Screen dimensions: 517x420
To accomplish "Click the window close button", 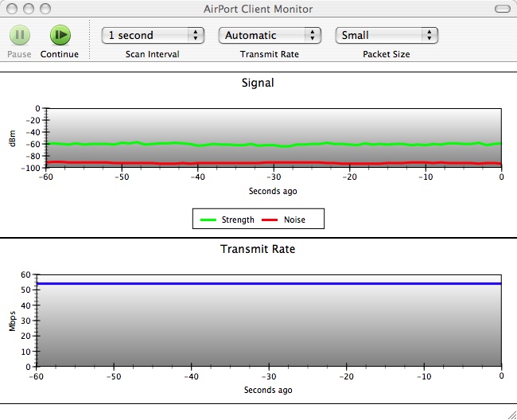I will [x=12, y=9].
